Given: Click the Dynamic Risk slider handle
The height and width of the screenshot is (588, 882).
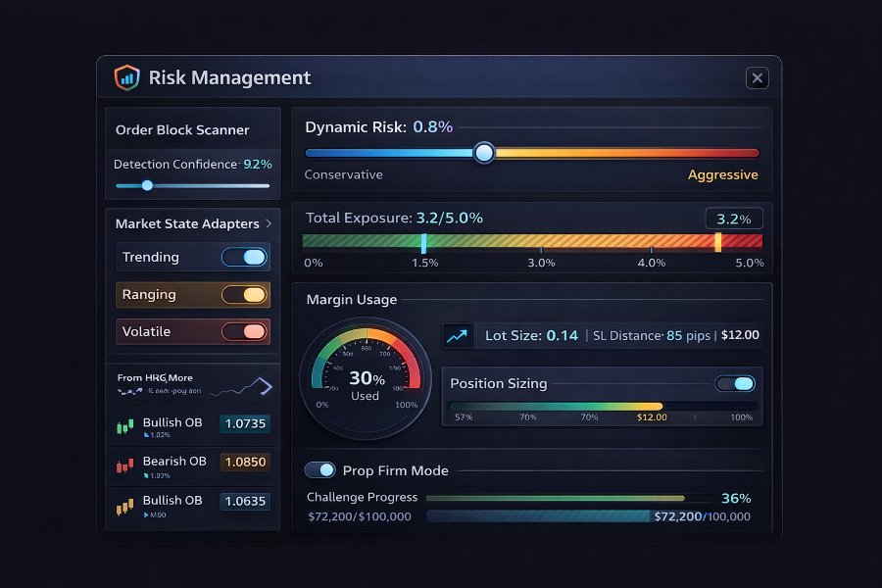Looking at the screenshot, I should (483, 153).
